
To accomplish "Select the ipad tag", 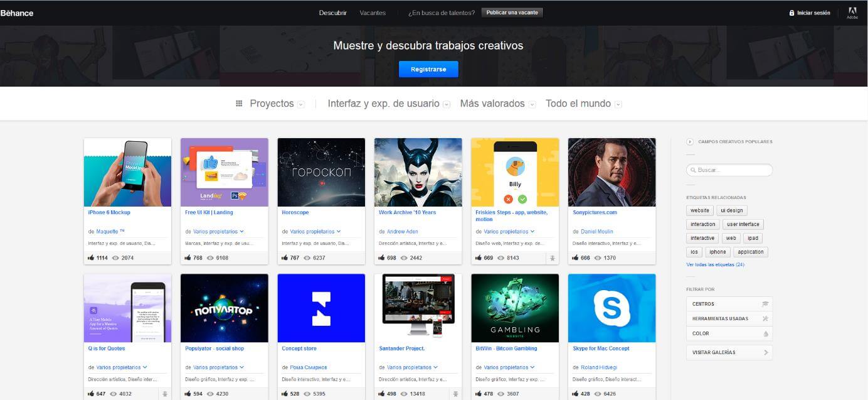I will tap(753, 238).
